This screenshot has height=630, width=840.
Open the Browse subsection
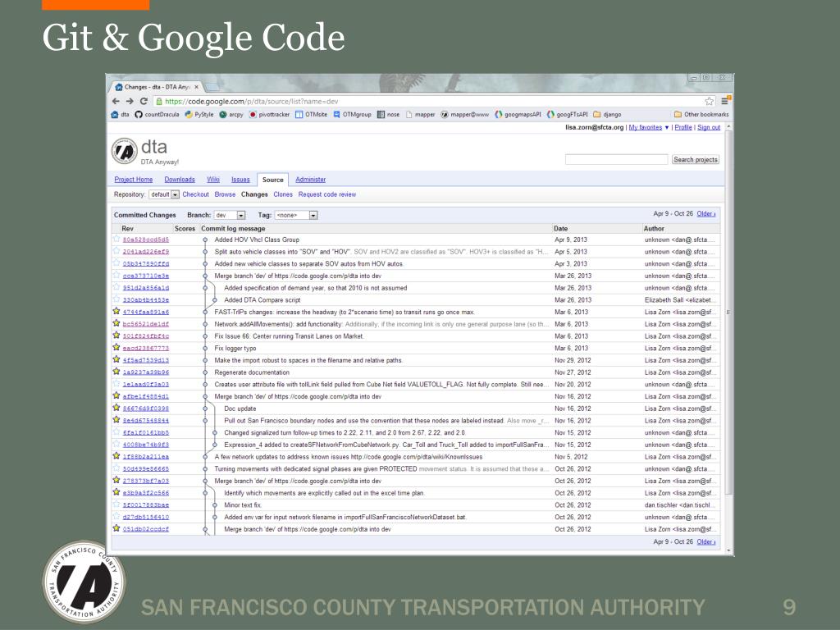tap(225, 194)
